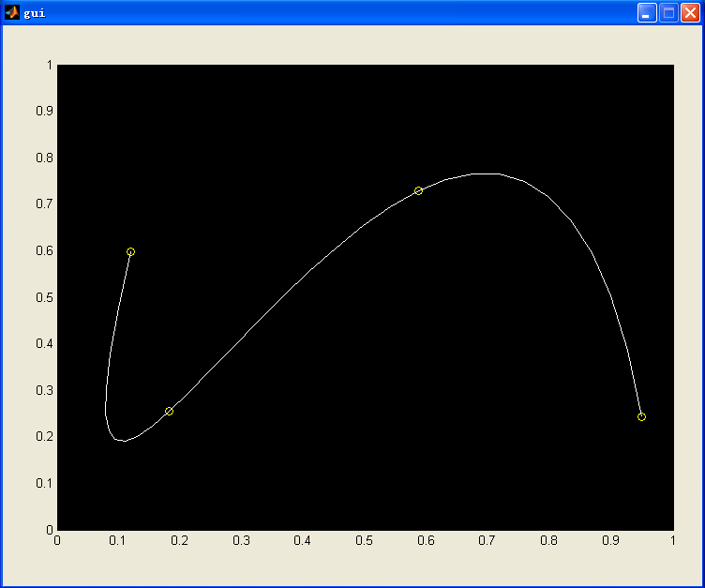Click the y-axis label '0.7'
Screen dimensions: 705x588
(44, 204)
